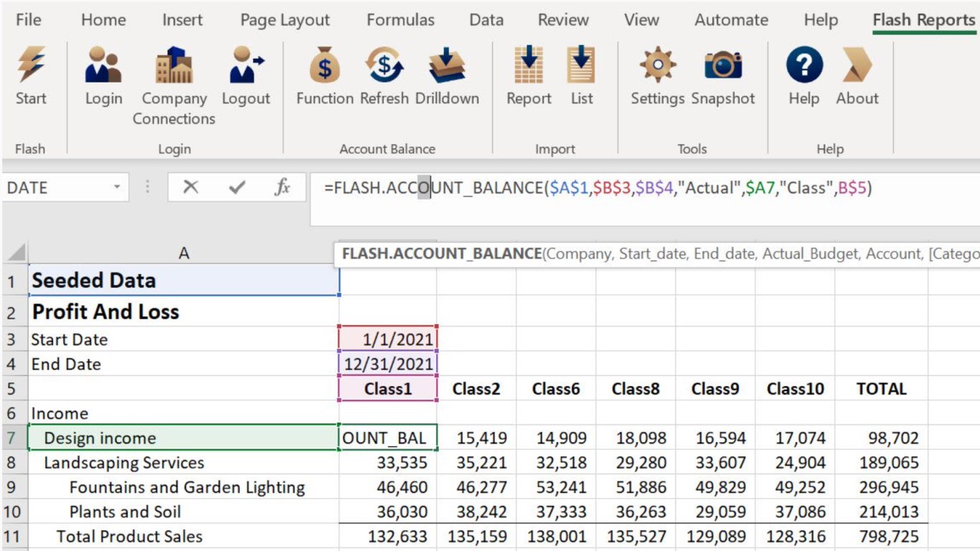Switch to the Formulas tab
Viewport: 980px width, 551px height.
[400, 20]
